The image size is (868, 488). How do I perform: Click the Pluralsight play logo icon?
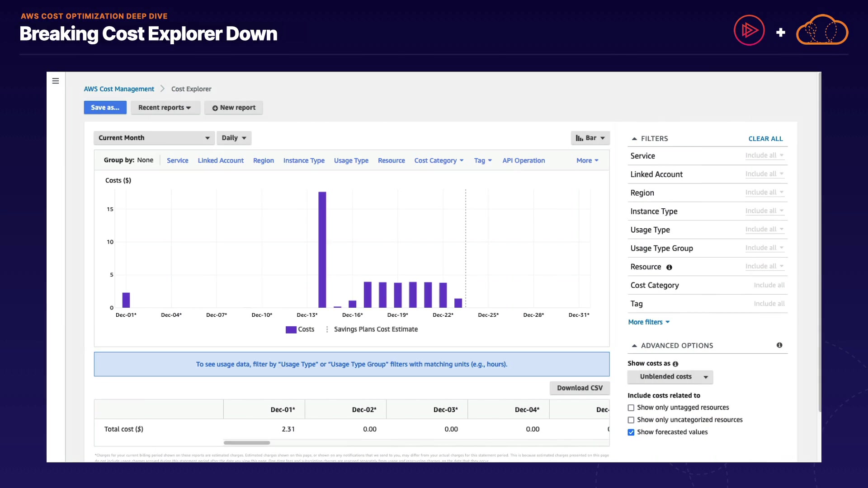click(749, 31)
